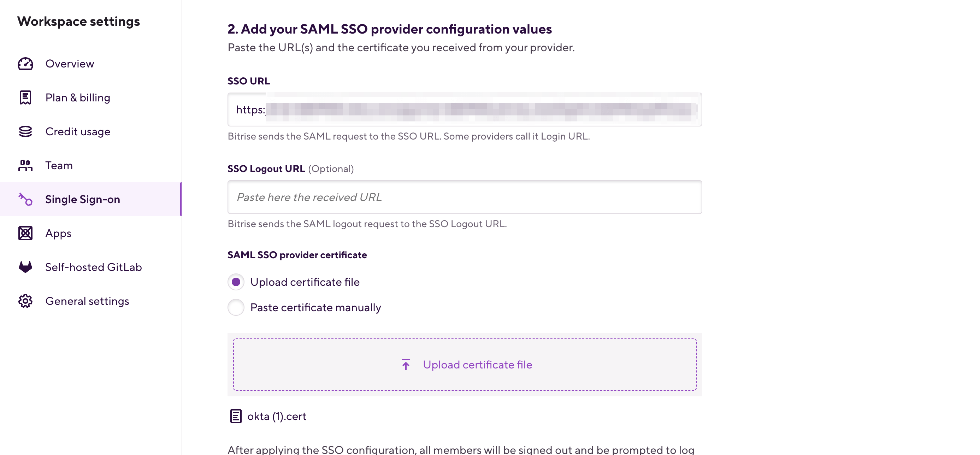Viewport: 980px width, 455px height.
Task: Open Team settings via the people icon
Action: 25,165
